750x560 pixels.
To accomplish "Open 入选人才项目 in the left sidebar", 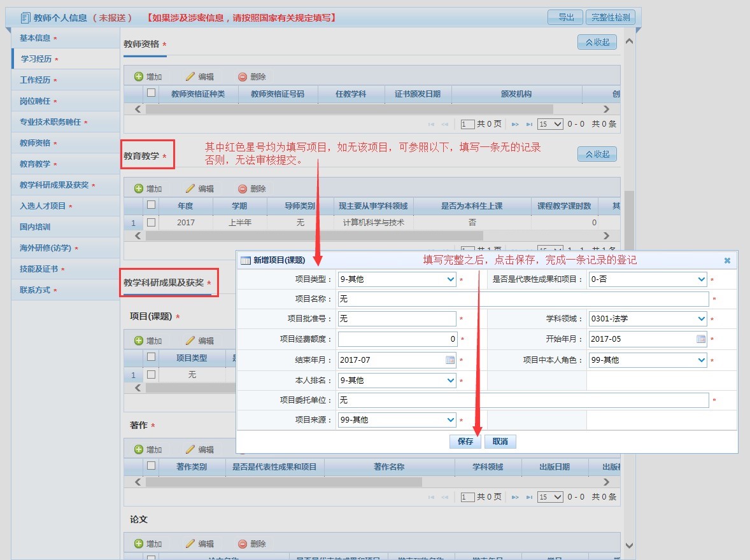I will click(43, 206).
